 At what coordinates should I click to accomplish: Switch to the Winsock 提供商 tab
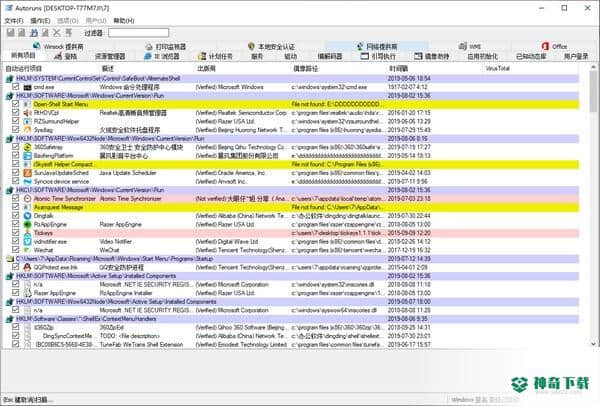(x=58, y=47)
